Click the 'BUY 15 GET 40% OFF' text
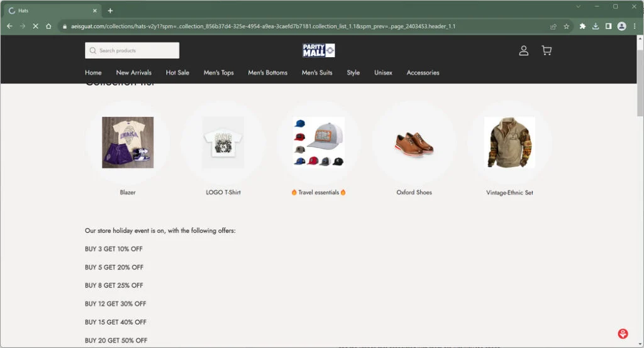Viewport: 644px width, 348px height. tap(116, 322)
